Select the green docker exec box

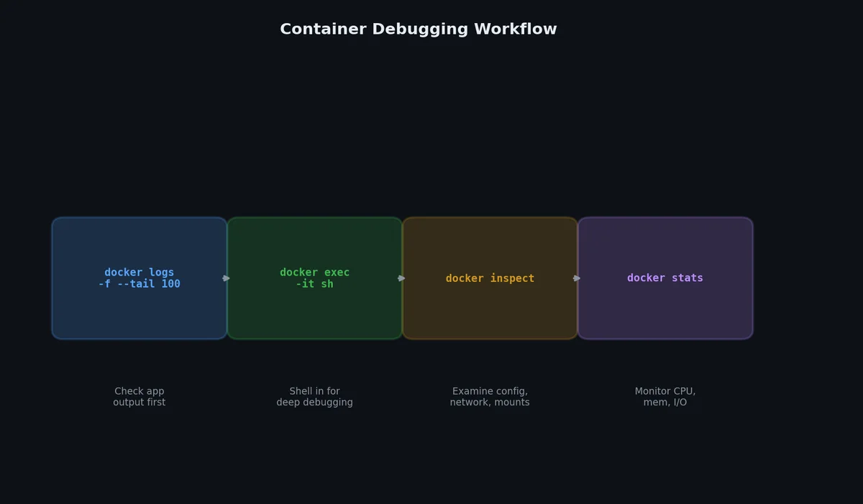315,278
